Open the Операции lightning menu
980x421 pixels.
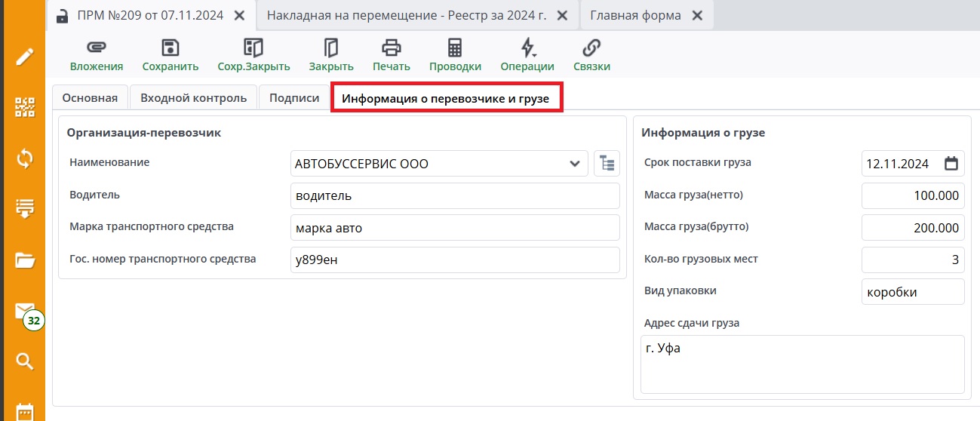click(527, 49)
